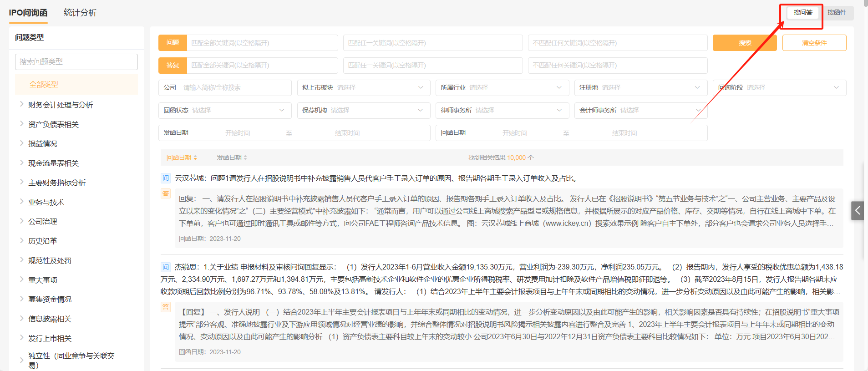Screen dimensions: 868x371
Task: Expand the 业务与技术 category arrow
Action: 21,202
